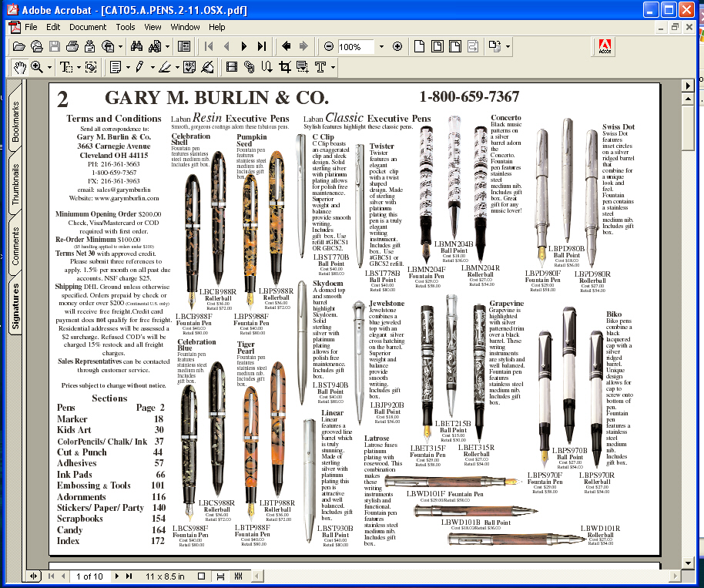Select the Note comment tool

click(x=116, y=67)
